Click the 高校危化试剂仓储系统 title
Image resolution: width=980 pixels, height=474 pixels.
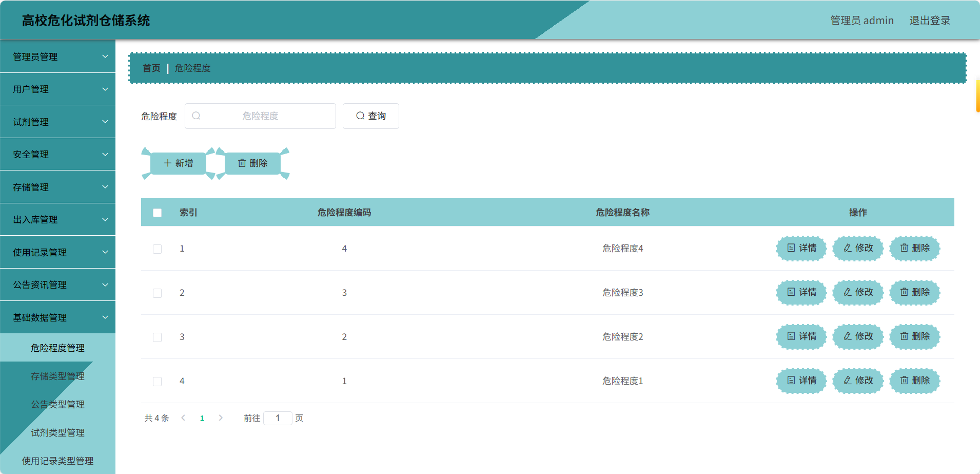[86, 21]
